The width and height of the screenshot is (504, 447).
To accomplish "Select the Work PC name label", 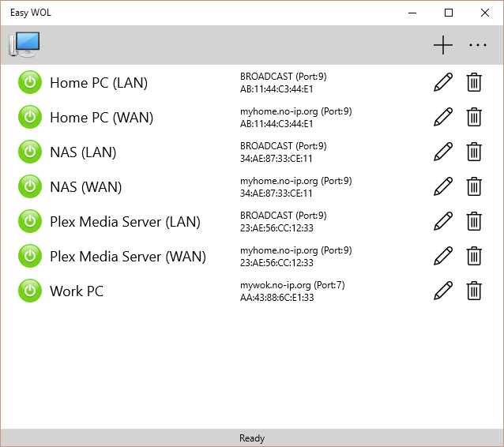I will pos(77,291).
